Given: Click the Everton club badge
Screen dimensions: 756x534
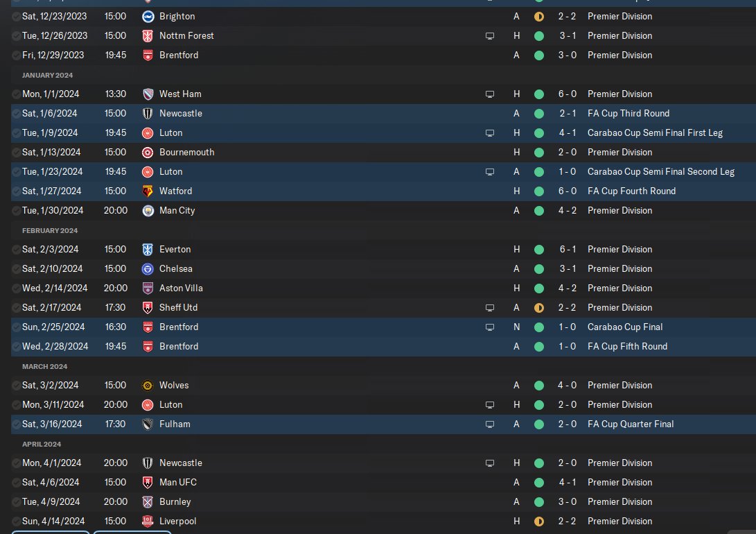Looking at the screenshot, I should click(x=148, y=249).
